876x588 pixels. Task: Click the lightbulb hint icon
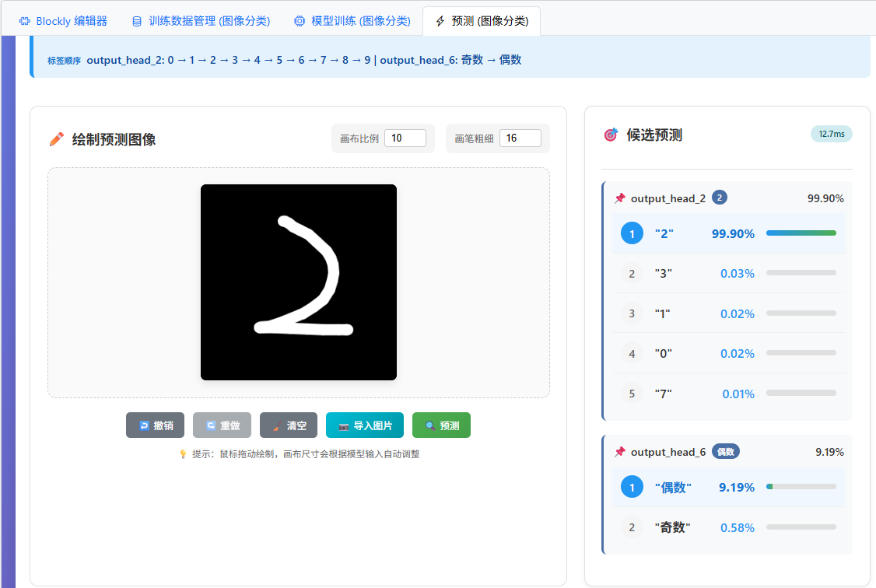[183, 454]
